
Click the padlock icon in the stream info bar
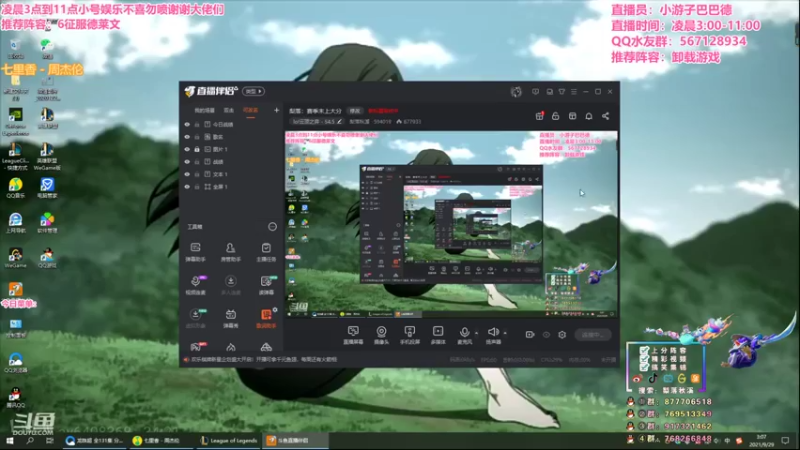click(x=556, y=116)
